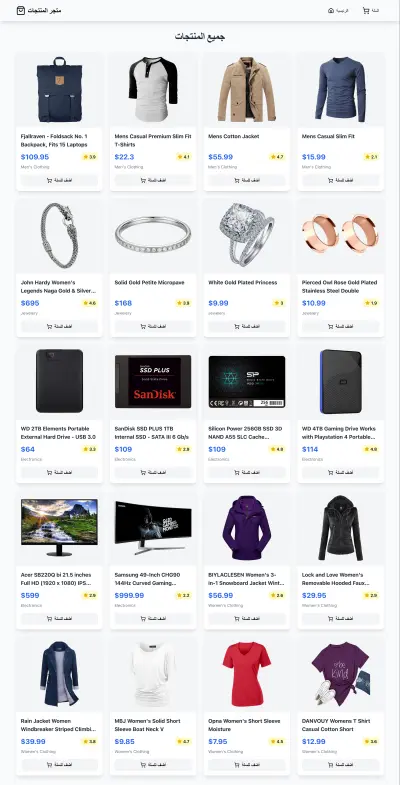Viewport: 400px width, 785px height.
Task: Open the purple snowboard jacket image
Action: point(247,528)
